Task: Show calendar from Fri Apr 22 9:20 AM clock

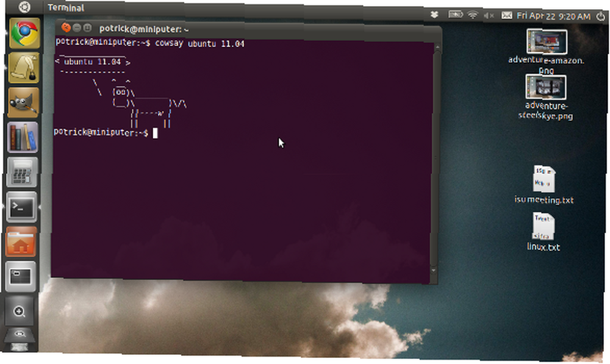Action: [554, 16]
